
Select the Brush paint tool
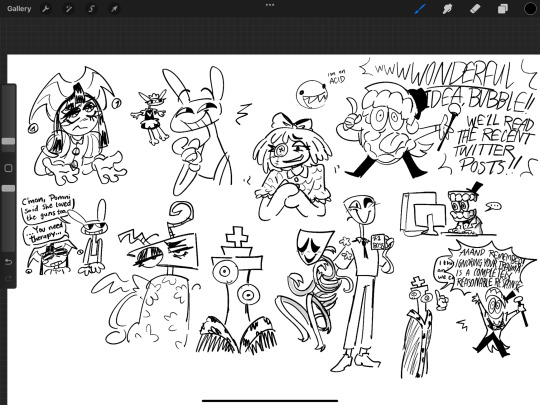tap(420, 9)
